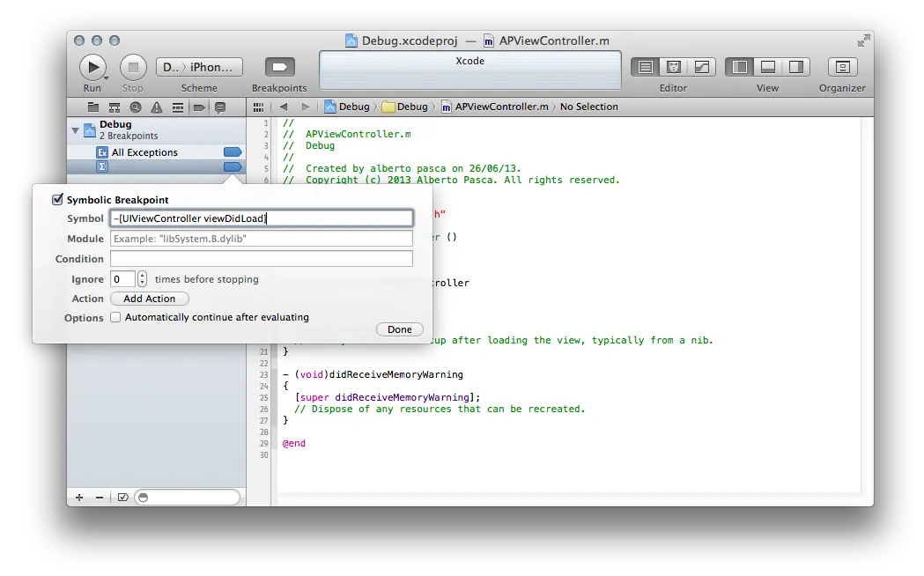Add a new breakpoint with plus

[x=79, y=498]
